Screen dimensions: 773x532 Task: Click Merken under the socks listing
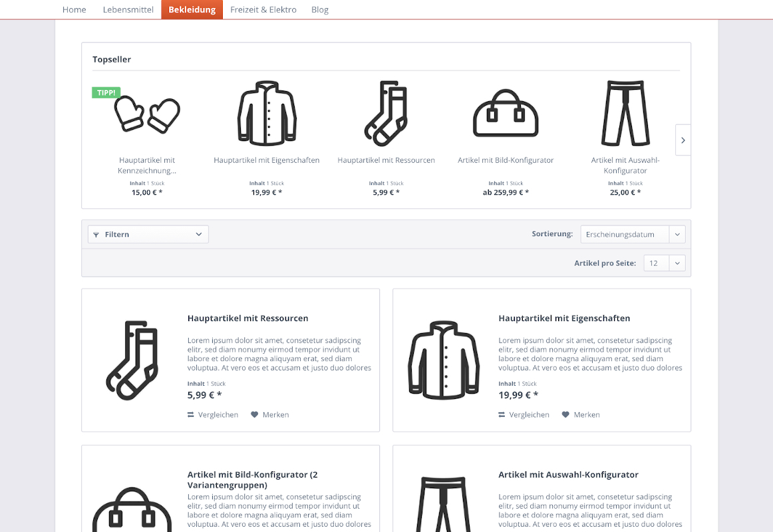275,415
